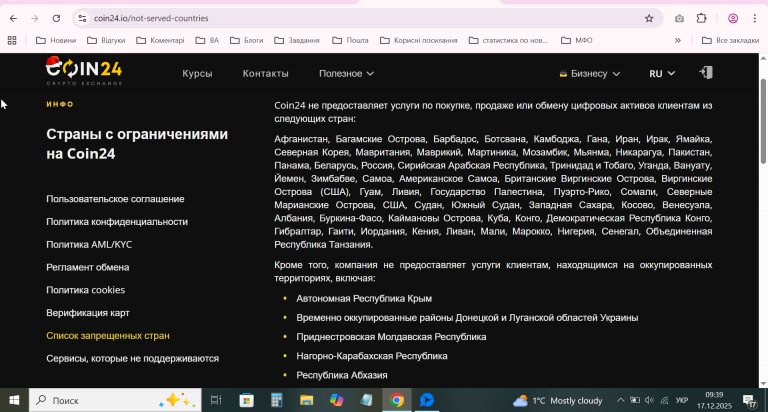Open the RU language selector
The height and width of the screenshot is (412, 768).
[662, 73]
